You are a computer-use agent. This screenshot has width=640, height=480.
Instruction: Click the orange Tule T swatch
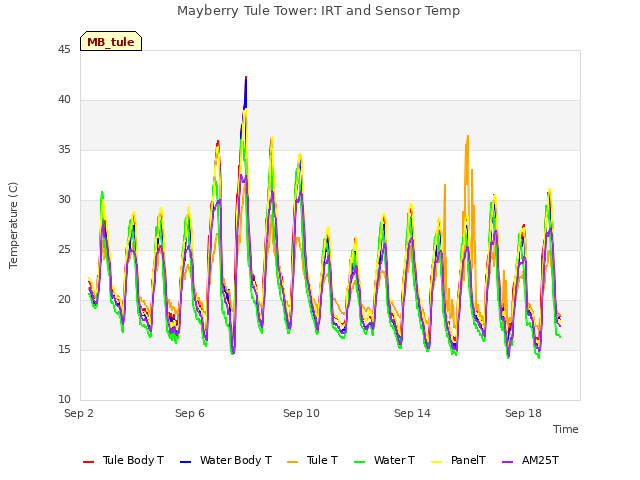[293, 462]
